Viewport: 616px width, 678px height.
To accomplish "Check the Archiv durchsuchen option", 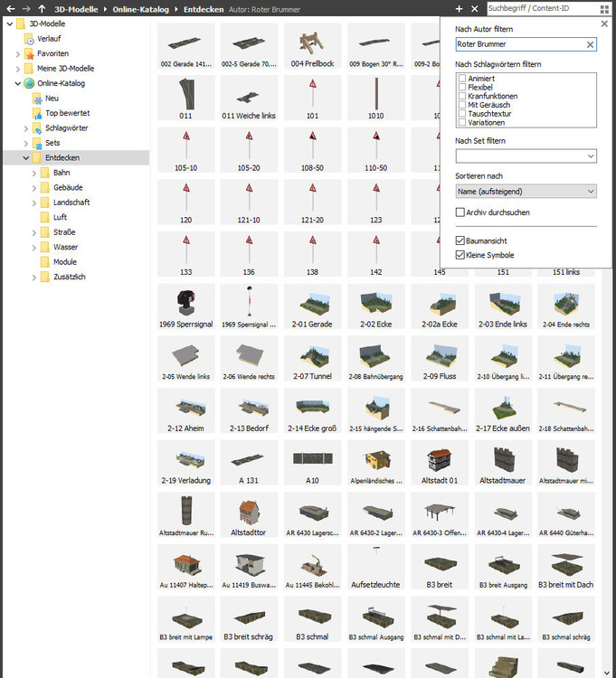I will pyautogui.click(x=460, y=212).
